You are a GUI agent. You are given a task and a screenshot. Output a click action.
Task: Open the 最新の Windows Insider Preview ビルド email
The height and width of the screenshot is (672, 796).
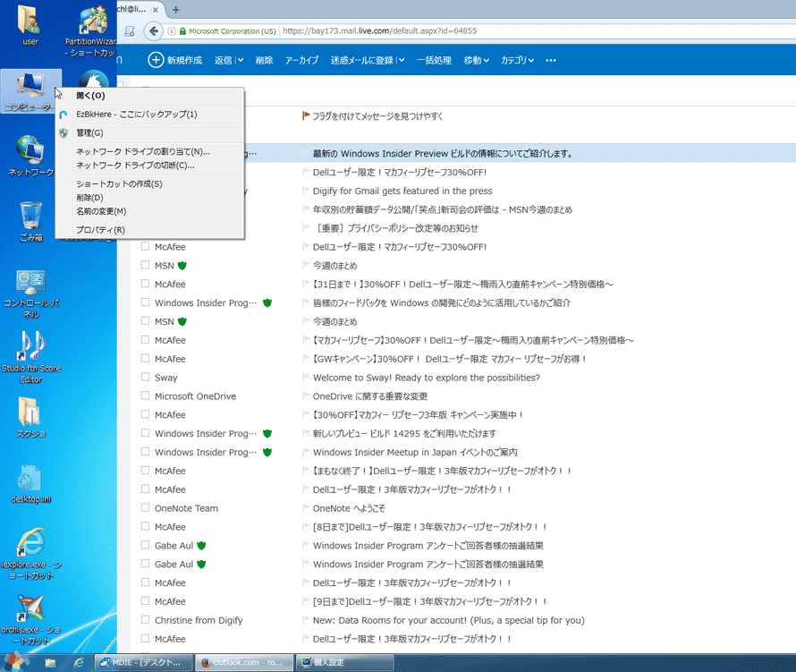pyautogui.click(x=443, y=153)
